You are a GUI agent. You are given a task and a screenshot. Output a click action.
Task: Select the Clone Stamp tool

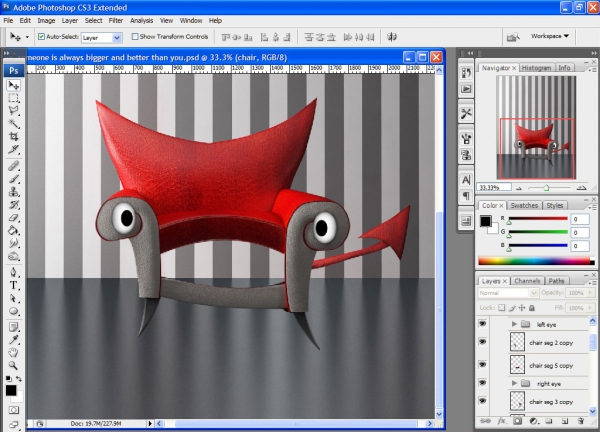14,191
